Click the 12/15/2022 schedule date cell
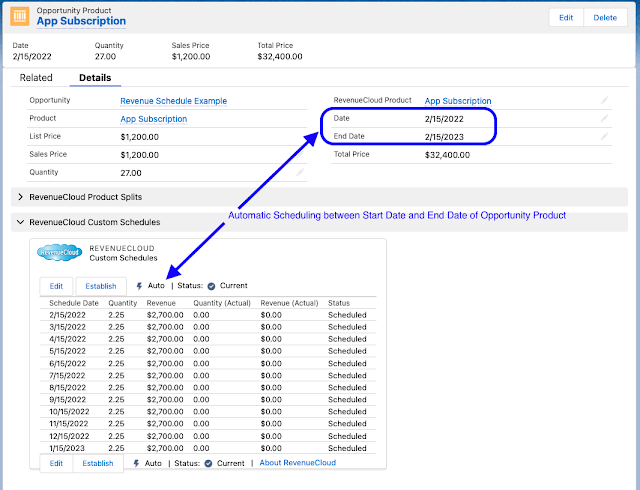Viewport: 640px width, 490px height. pos(69,436)
